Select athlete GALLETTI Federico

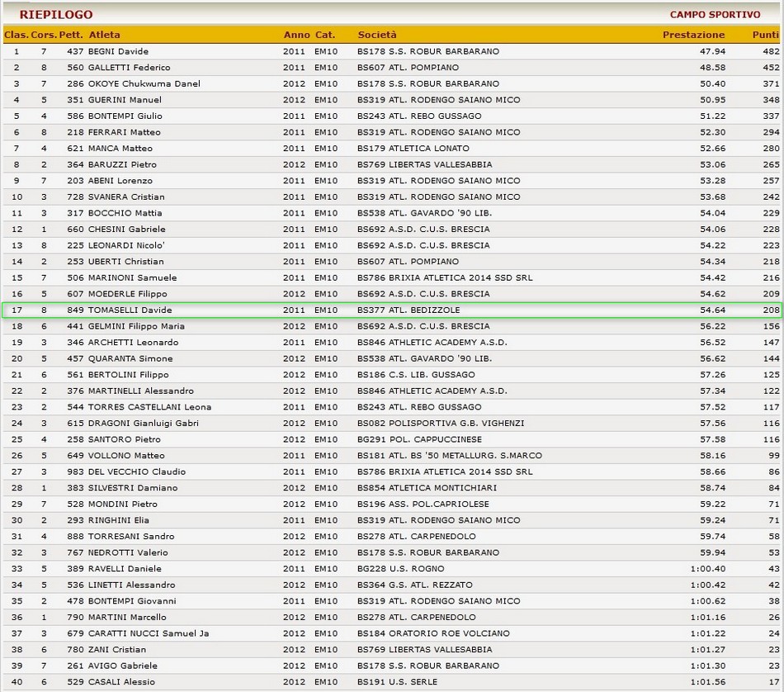coord(129,68)
